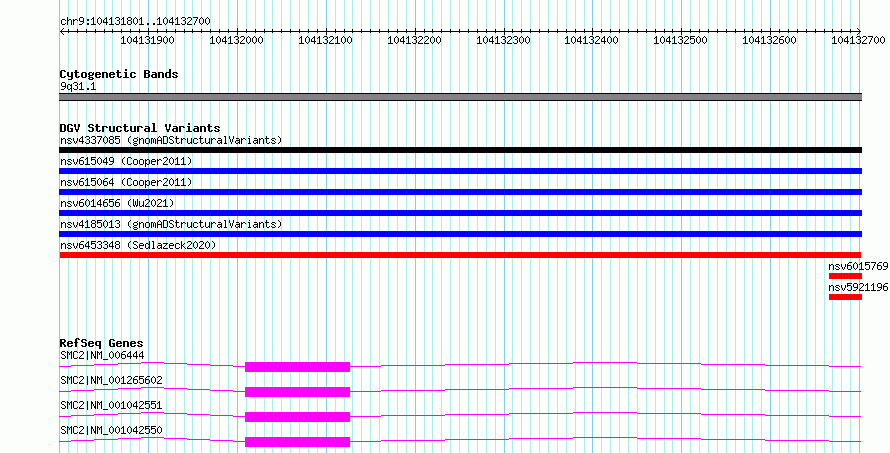The height and width of the screenshot is (453, 890).
Task: Click ruler position label 104131900
Action: click(148, 40)
